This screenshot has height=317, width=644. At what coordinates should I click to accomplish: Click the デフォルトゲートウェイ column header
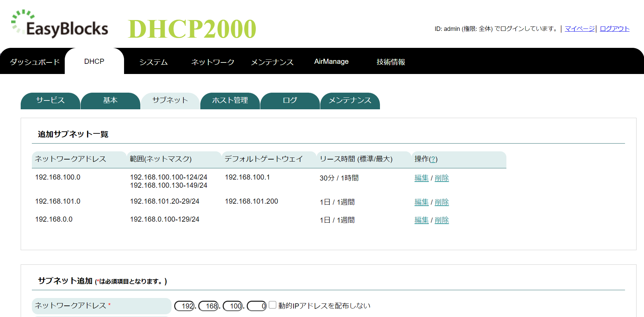(269, 159)
